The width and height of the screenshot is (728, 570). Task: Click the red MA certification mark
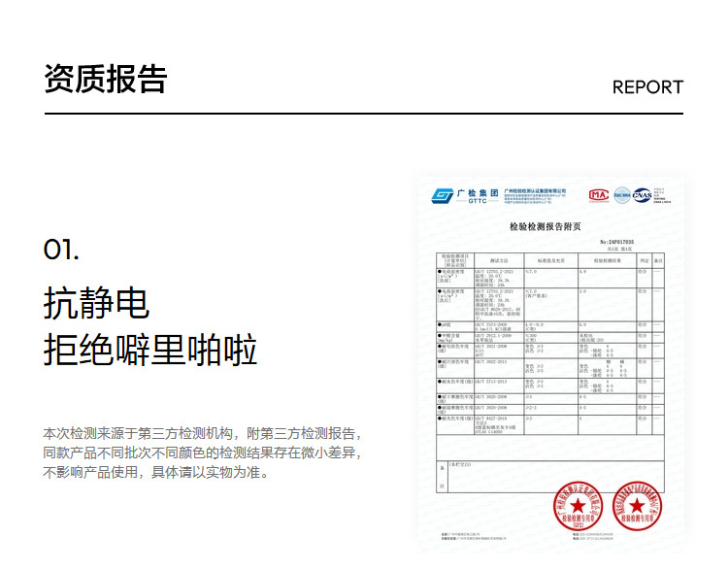coord(598,194)
